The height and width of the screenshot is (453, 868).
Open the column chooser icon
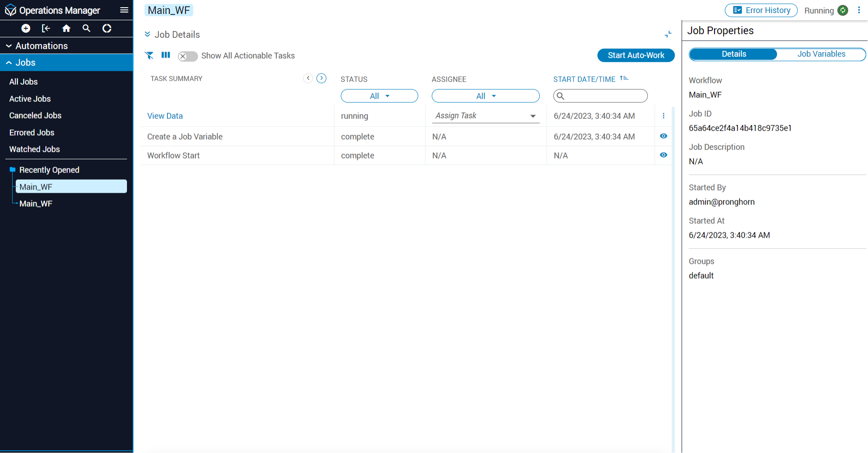coord(166,55)
